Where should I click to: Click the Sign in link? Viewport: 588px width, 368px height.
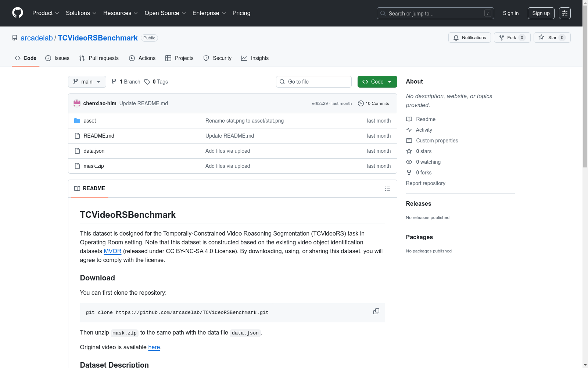(x=511, y=13)
